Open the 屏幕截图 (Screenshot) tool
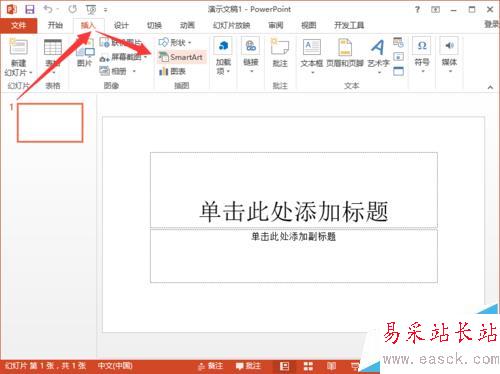 coord(124,57)
